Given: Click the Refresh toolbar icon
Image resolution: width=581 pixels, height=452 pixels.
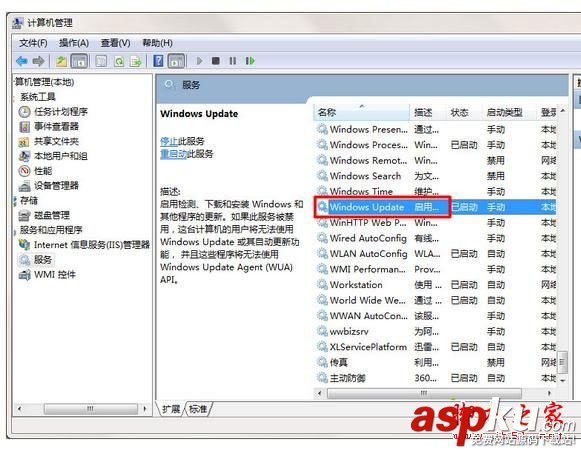Looking at the screenshot, I should [119, 61].
